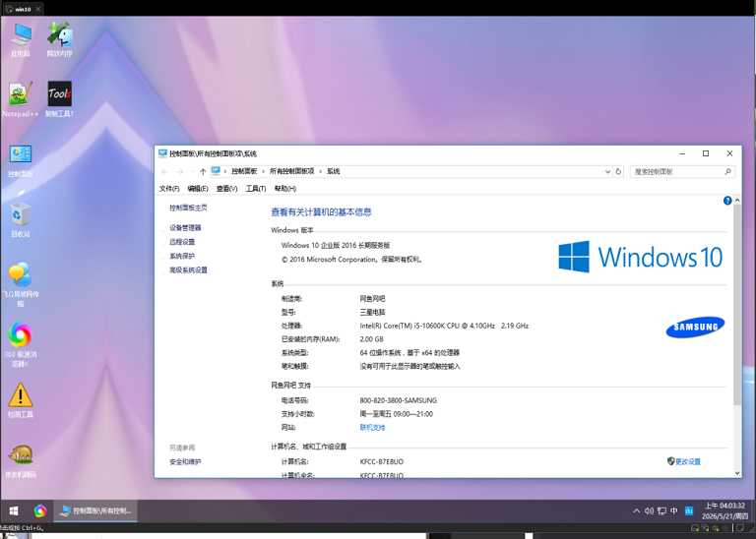Viewport: 756px width, 539px height.
Task: Open the 文件(F) menu
Action: pos(169,188)
